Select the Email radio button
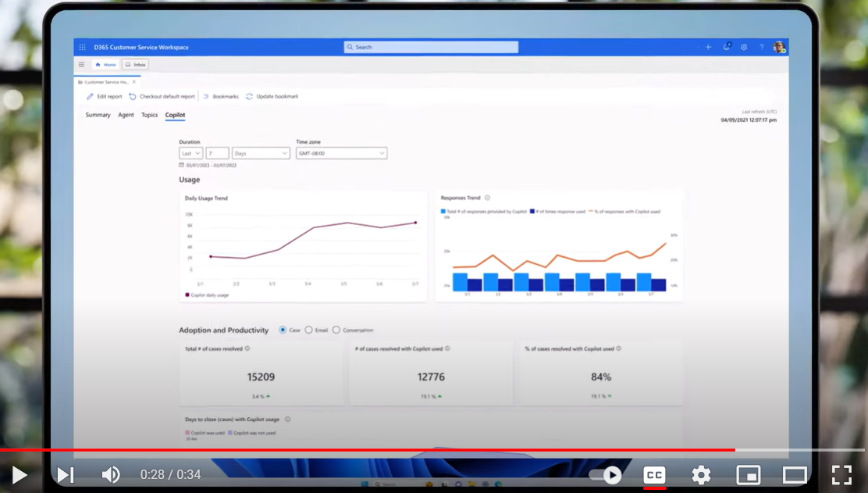Viewport: 868px width, 493px height. [309, 330]
